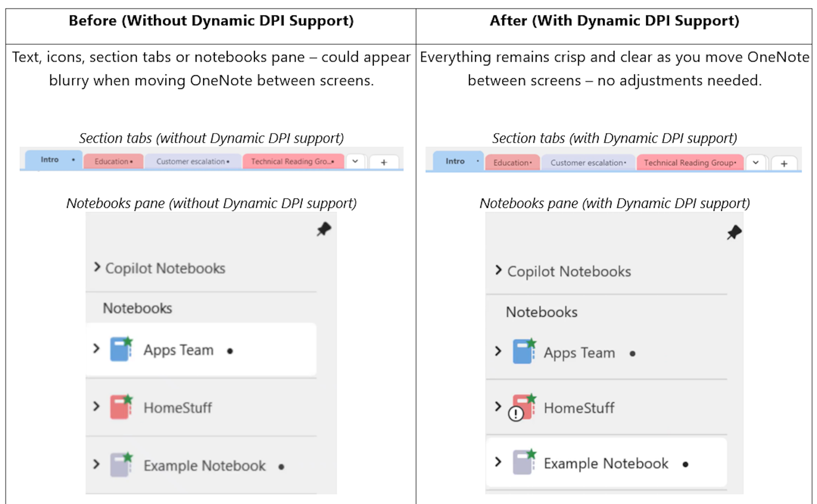Click pin icon in left notebooks pane
Viewport: 817px width, 504px height.
(x=324, y=229)
